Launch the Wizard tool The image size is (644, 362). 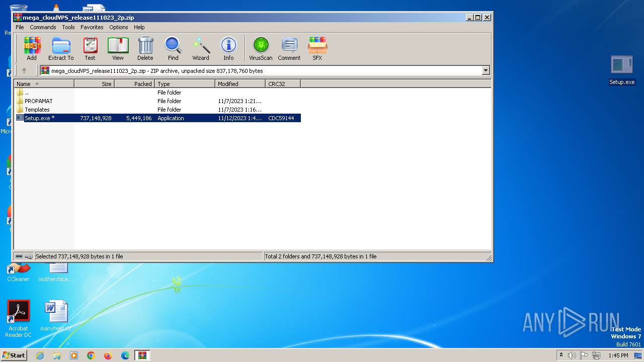(201, 49)
